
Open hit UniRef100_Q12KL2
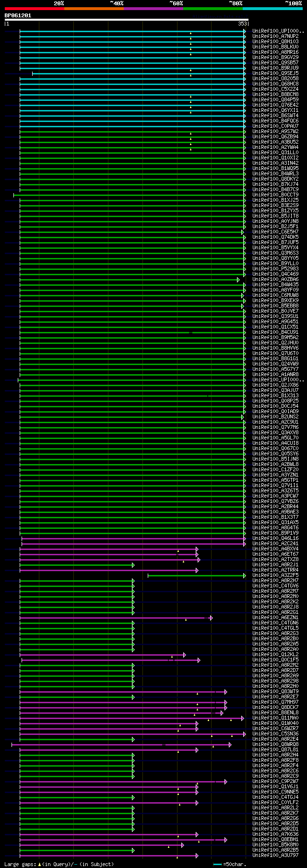[275, 654]
